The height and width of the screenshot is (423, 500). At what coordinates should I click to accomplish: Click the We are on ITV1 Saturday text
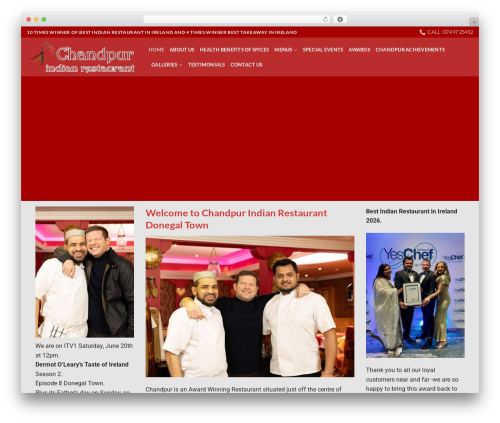(84, 350)
